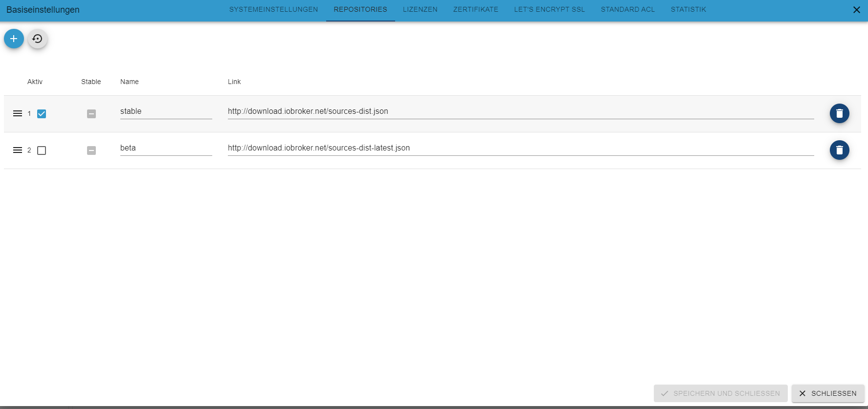This screenshot has height=409, width=868.
Task: Open the Standard ACL tab
Action: pyautogui.click(x=628, y=10)
